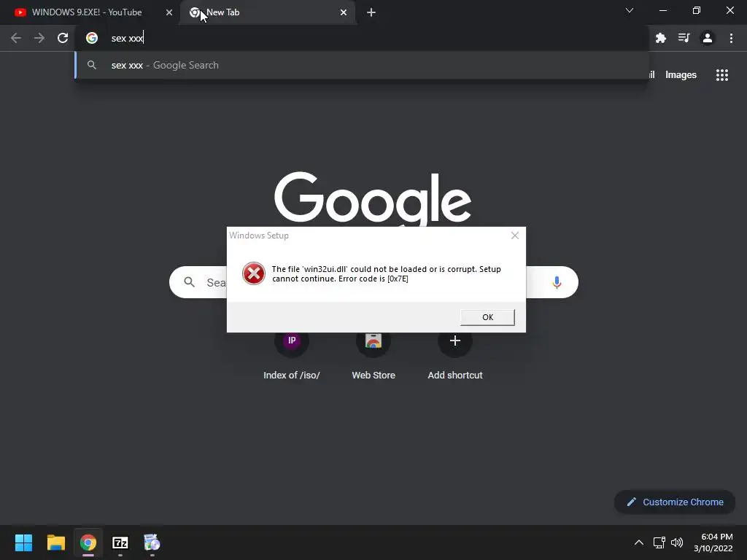The height and width of the screenshot is (560, 747).
Task: Open the Chrome profile avatar
Action: [x=708, y=38]
